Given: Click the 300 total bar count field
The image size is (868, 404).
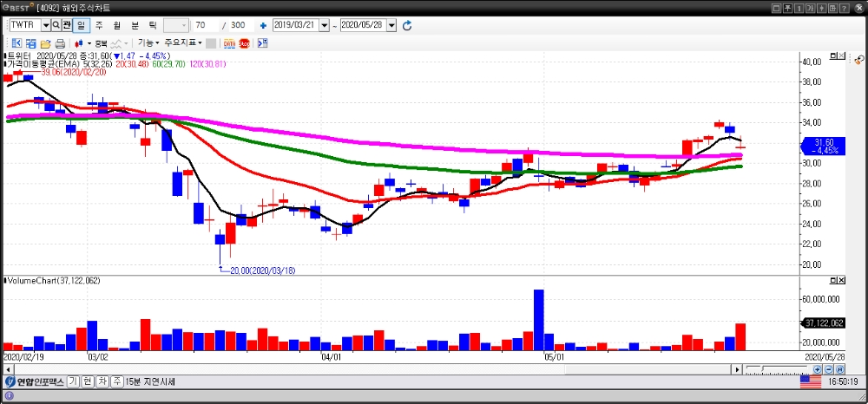Looking at the screenshot, I should [x=241, y=25].
